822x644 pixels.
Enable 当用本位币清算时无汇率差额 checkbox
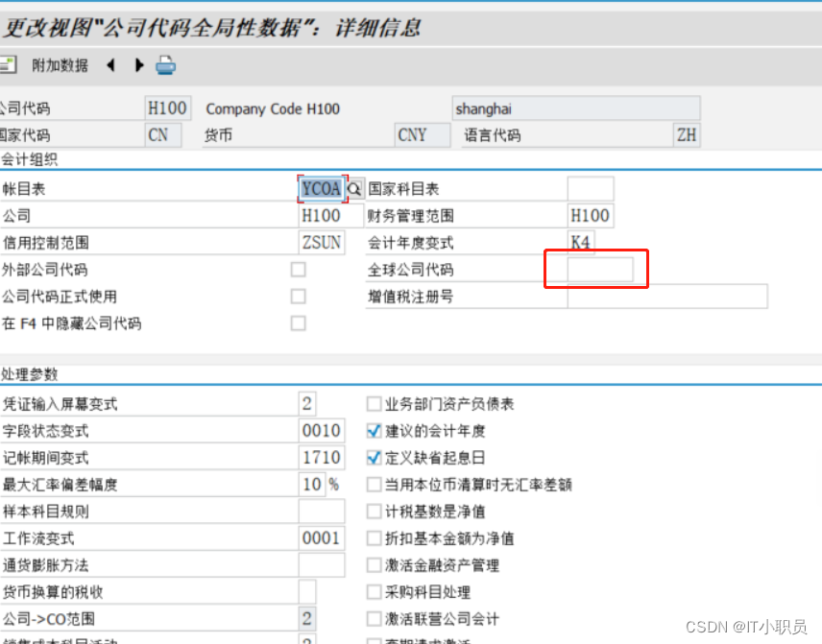[374, 484]
